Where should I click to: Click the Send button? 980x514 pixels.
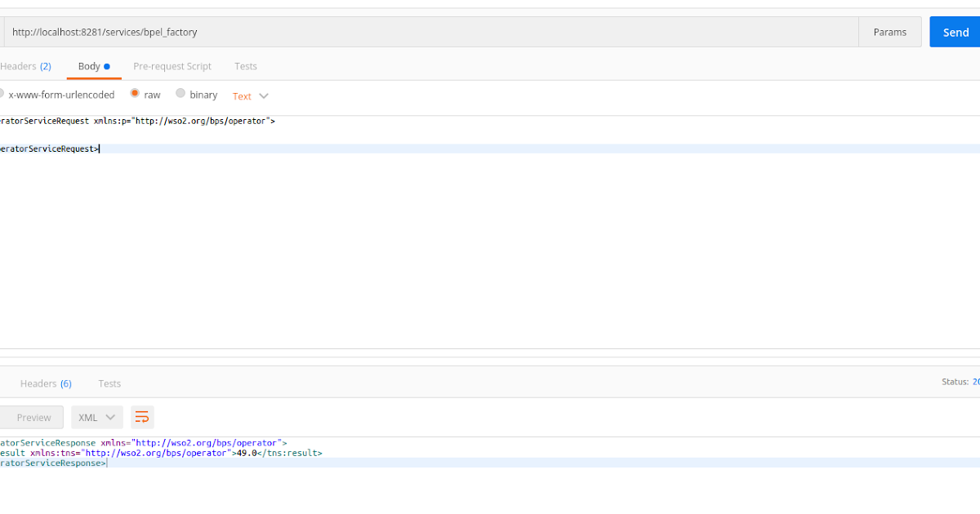point(954,31)
